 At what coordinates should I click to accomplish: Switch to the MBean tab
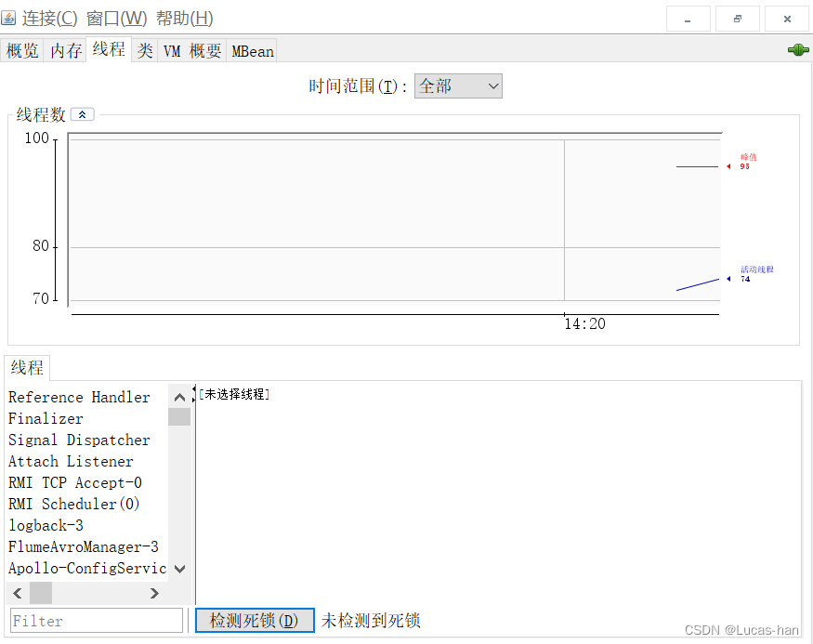tap(253, 50)
